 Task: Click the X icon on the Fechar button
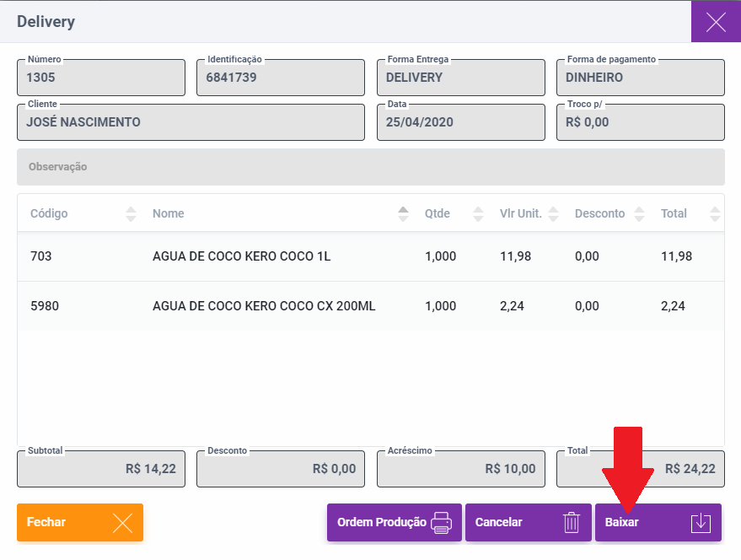click(122, 523)
